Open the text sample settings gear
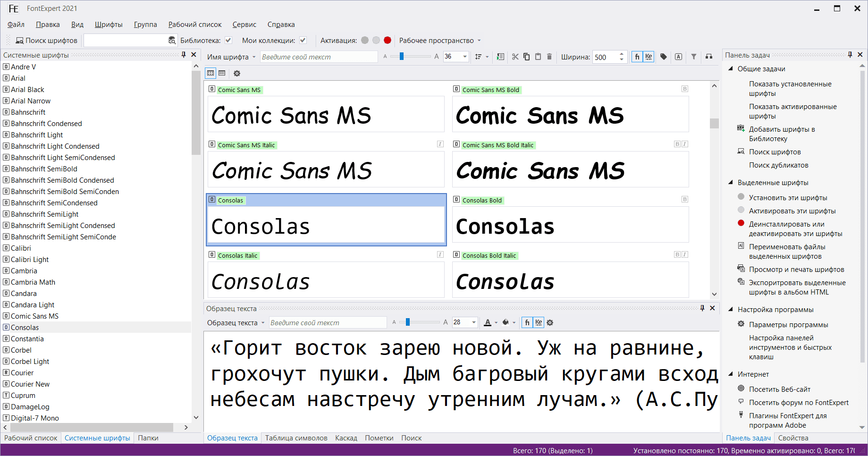This screenshot has width=868, height=456. pyautogui.click(x=550, y=322)
